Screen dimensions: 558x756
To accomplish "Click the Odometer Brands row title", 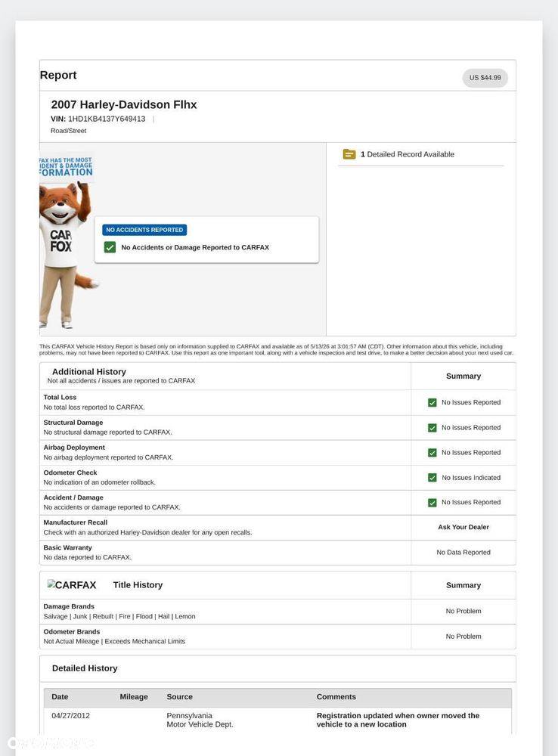I will (72, 631).
